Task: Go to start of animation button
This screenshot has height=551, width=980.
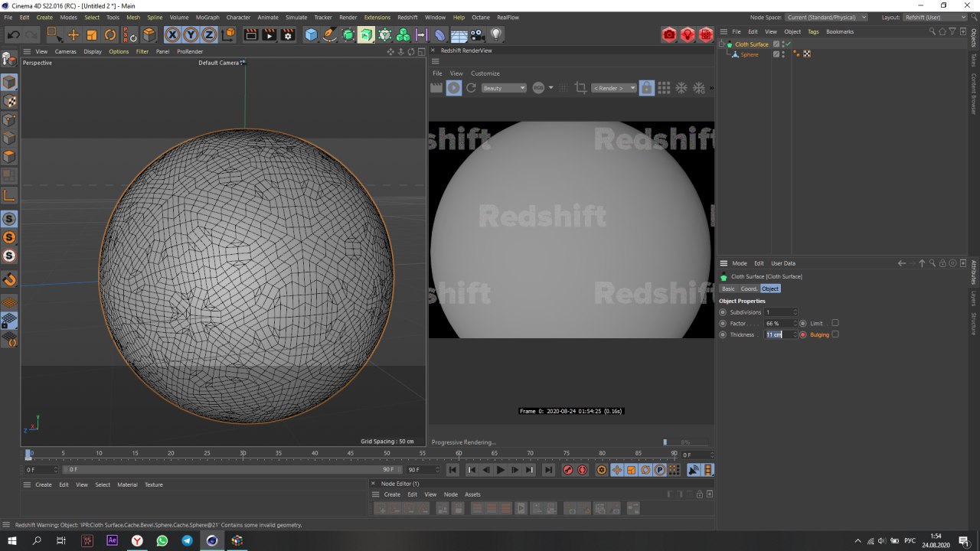Action: pos(452,470)
